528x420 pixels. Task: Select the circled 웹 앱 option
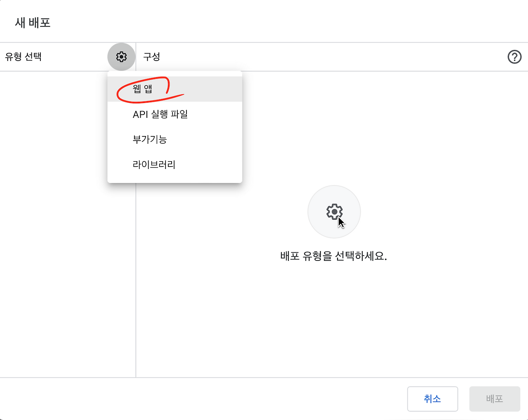[x=144, y=89]
